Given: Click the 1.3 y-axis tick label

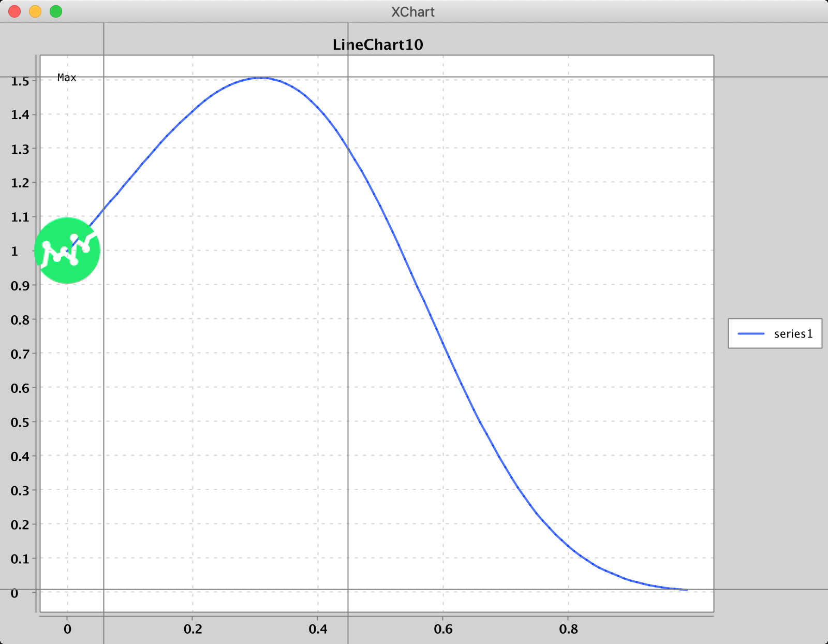Looking at the screenshot, I should pyautogui.click(x=20, y=149).
